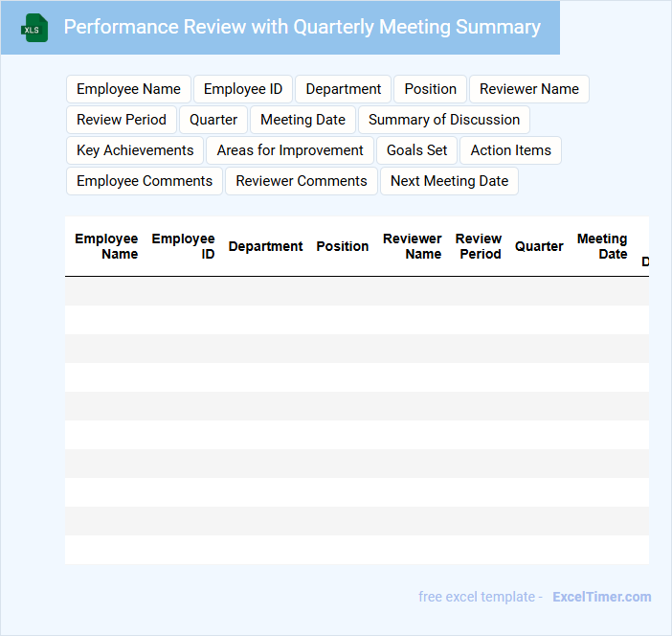Click the green XLS file icon
Viewport: 672px width, 636px height.
[34, 28]
